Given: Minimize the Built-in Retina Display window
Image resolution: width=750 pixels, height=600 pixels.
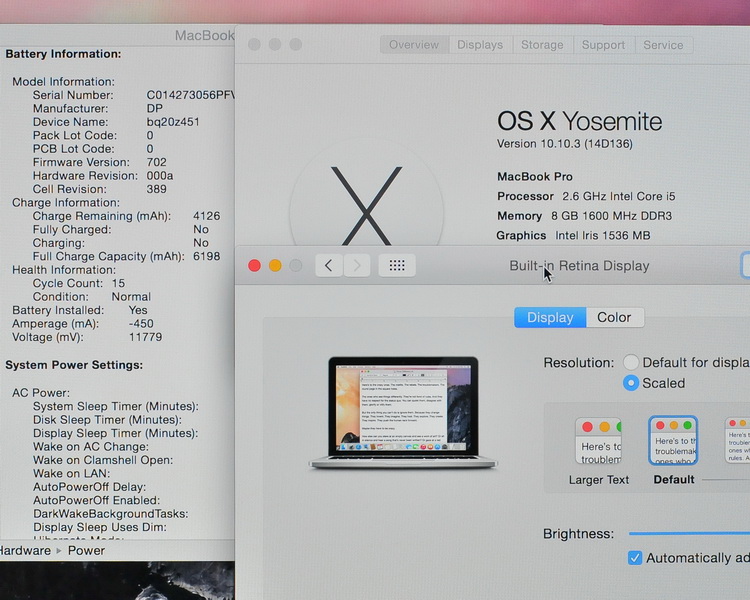Looking at the screenshot, I should pyautogui.click(x=275, y=266).
